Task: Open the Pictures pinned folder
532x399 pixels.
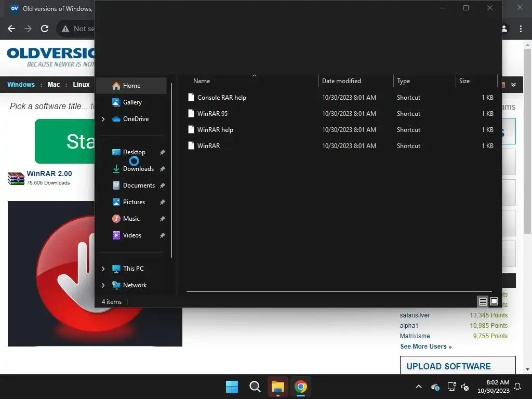Action: [x=134, y=202]
